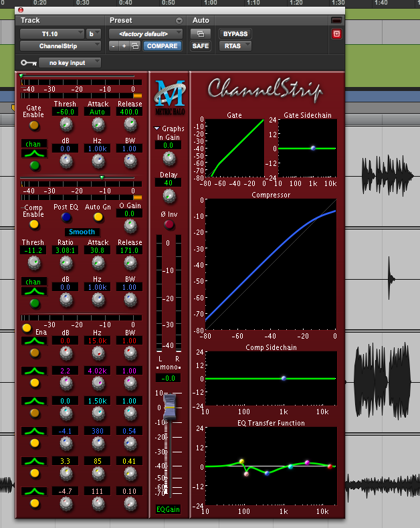Screen dimensions: 420x528
Task: Open the ChannelStrip plugin selector dropdown
Action: point(60,46)
